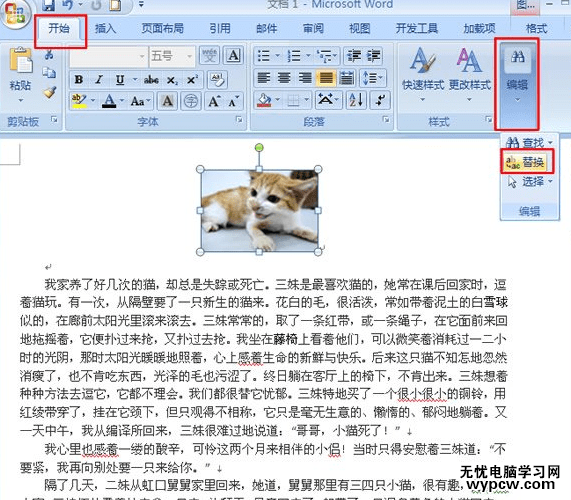Screen dimensions: 571x500
Task: Select the cat picture in document
Action: click(259, 210)
